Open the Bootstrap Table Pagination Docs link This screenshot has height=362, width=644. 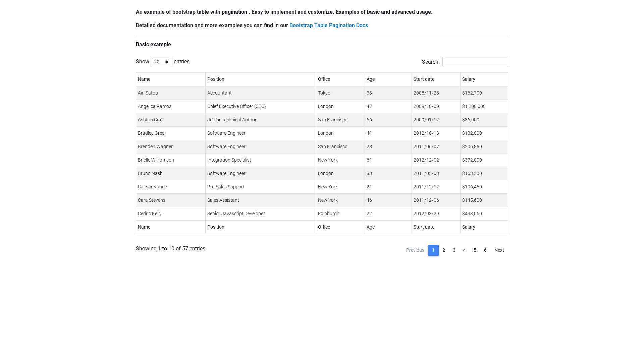pos(328,25)
